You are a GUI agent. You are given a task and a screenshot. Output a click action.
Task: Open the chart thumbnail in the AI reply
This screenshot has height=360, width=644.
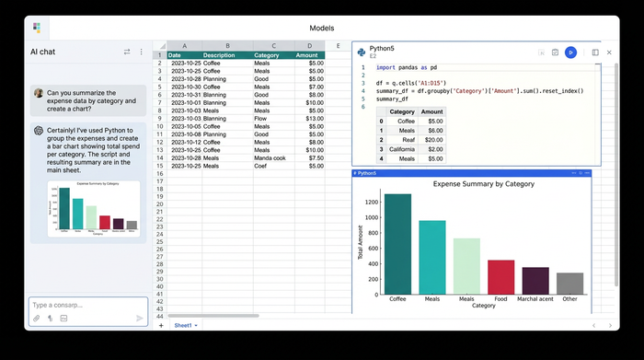coord(94,209)
